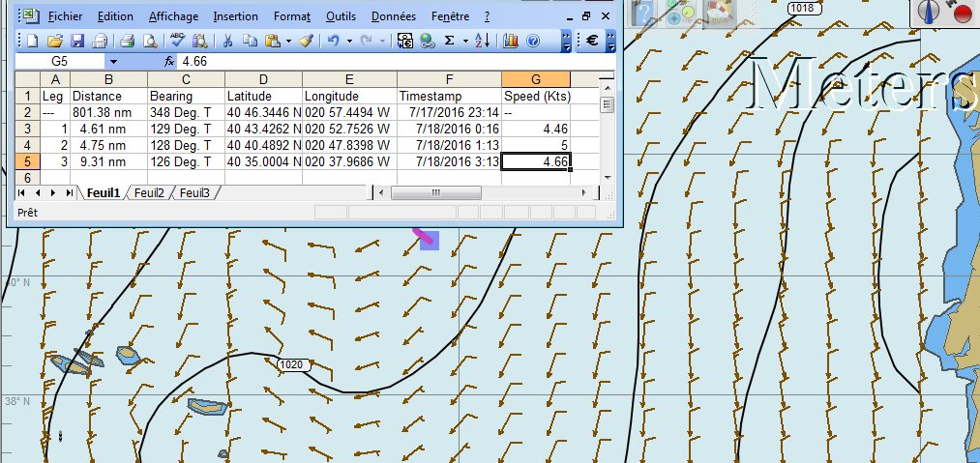
Task: Open the Excel workbook icon menu
Action: click(x=32, y=16)
